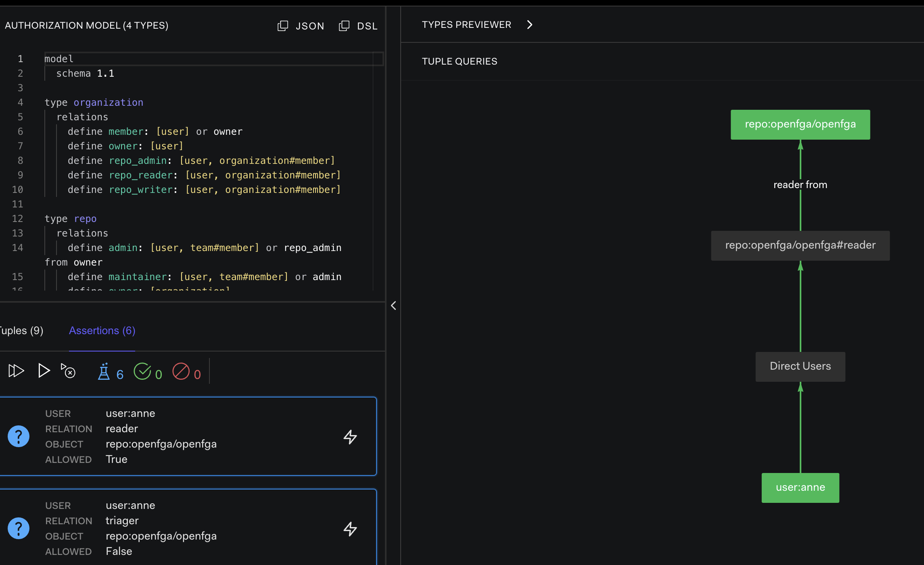Select the Assertions (6) tab
924x565 pixels.
click(x=102, y=331)
